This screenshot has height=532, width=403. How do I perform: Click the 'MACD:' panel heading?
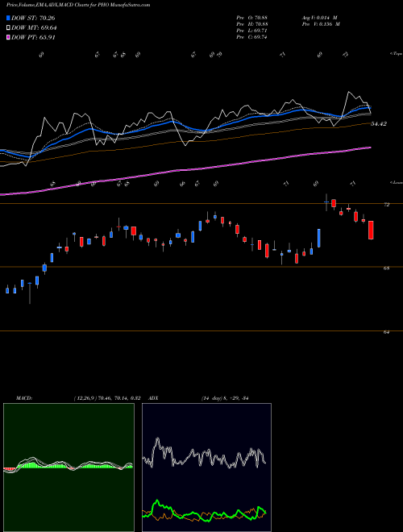click(24, 398)
